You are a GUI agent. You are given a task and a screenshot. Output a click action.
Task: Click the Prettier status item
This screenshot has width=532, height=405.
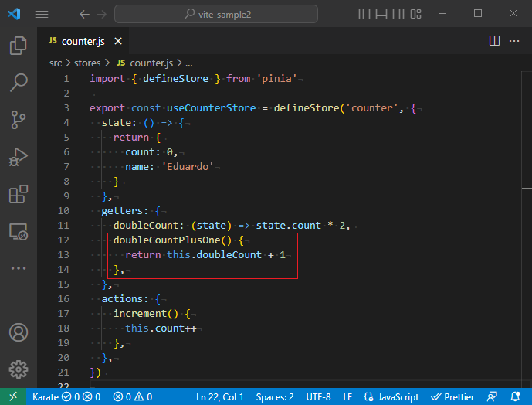click(x=452, y=396)
